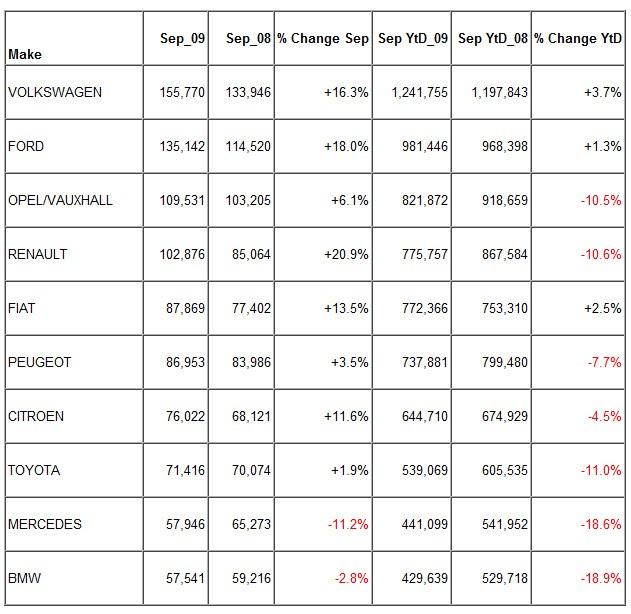This screenshot has width=631, height=614.
Task: Select the Sep YtD_08 column header
Action: coord(492,38)
